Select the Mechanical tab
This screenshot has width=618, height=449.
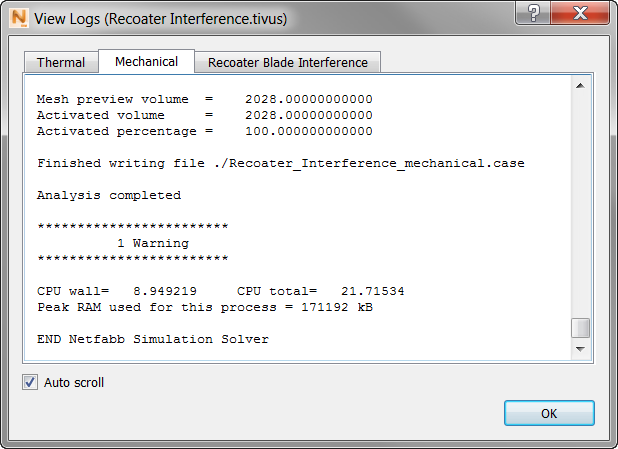146,61
